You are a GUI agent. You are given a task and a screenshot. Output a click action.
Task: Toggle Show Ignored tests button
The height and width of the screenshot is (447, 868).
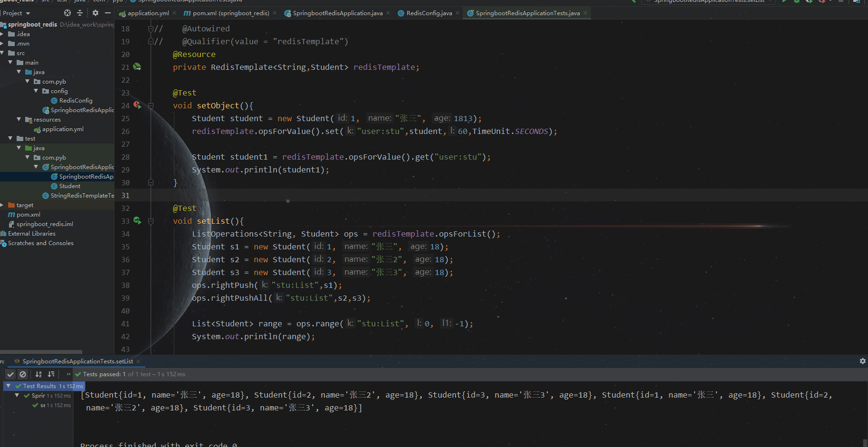[23, 374]
